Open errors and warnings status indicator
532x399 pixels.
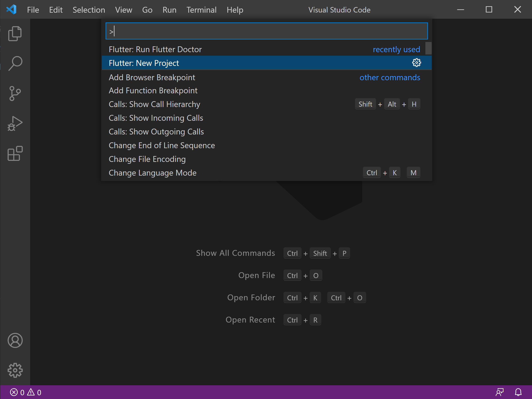pyautogui.click(x=26, y=392)
